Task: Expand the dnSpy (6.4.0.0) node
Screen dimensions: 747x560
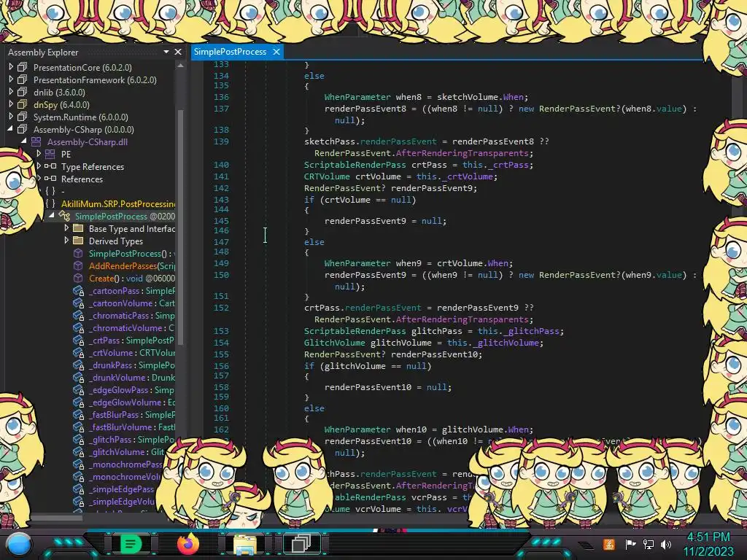Action: (x=11, y=104)
